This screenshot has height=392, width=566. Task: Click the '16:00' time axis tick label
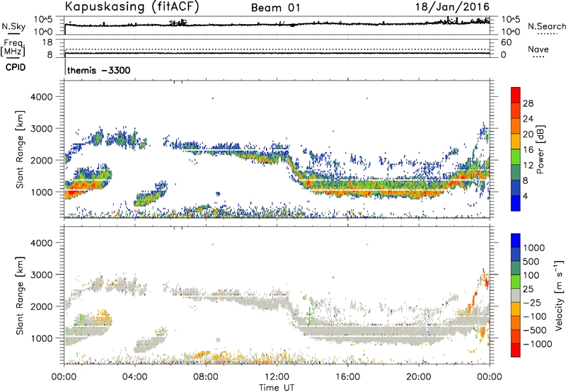click(347, 377)
